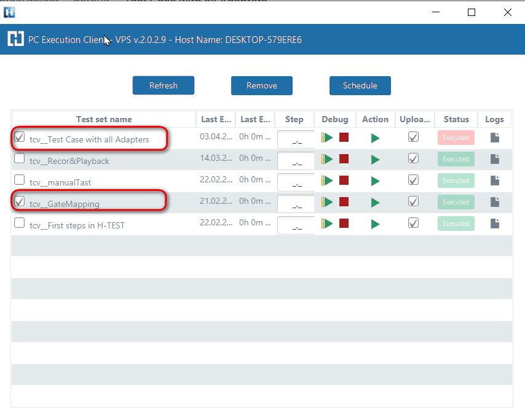Screen dimensions: 525x420
Task: Open logs for tcv__First steps in H-TEST
Action: (x=495, y=224)
